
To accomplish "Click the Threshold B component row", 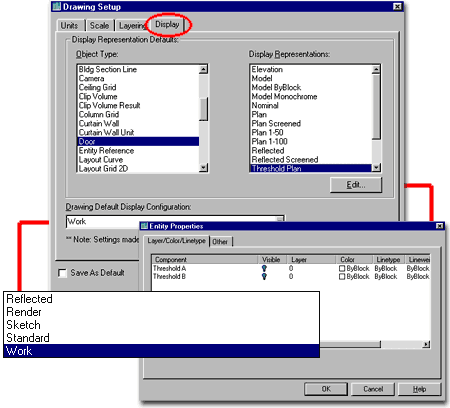I will pyautogui.click(x=291, y=276).
